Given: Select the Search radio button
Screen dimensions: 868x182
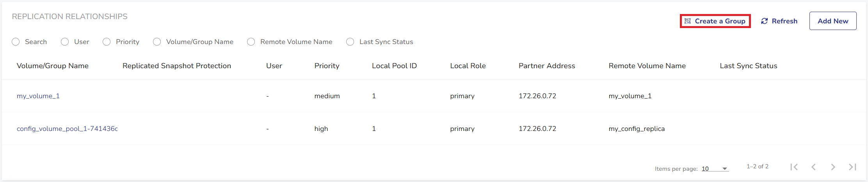Looking at the screenshot, I should point(16,42).
